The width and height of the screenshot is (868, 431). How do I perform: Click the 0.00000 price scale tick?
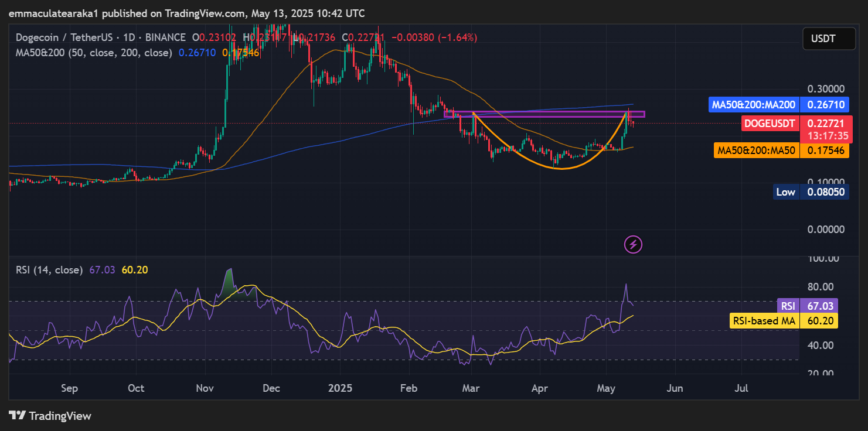(x=826, y=230)
